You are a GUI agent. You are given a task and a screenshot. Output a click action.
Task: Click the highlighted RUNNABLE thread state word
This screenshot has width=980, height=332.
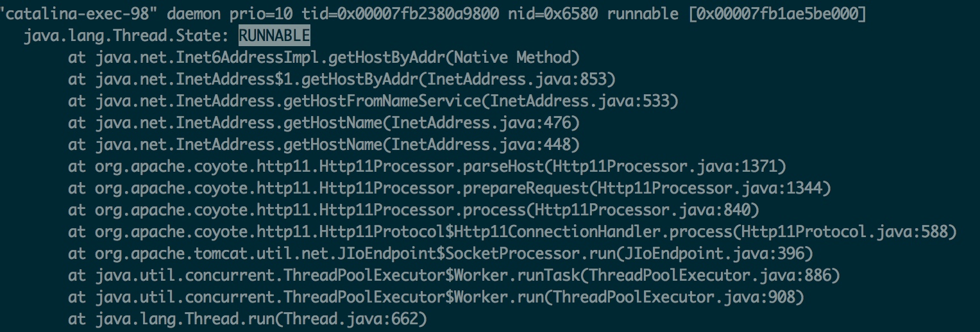point(275,36)
